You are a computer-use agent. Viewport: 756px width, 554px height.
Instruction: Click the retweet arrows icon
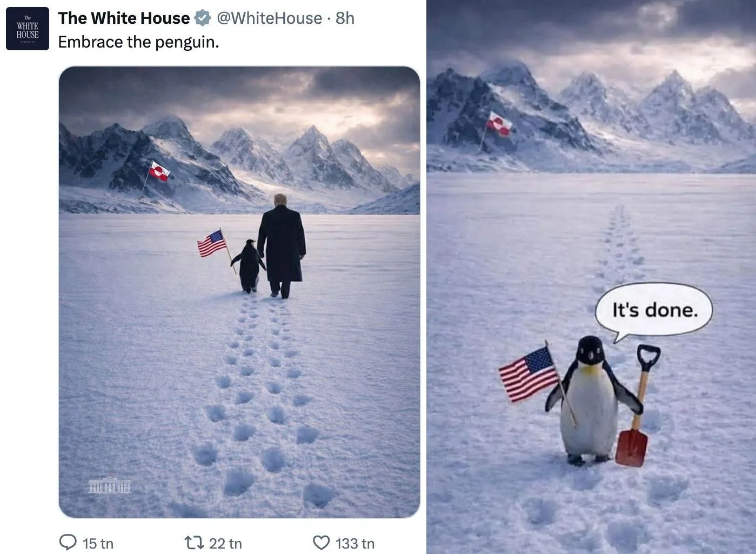[x=193, y=542]
